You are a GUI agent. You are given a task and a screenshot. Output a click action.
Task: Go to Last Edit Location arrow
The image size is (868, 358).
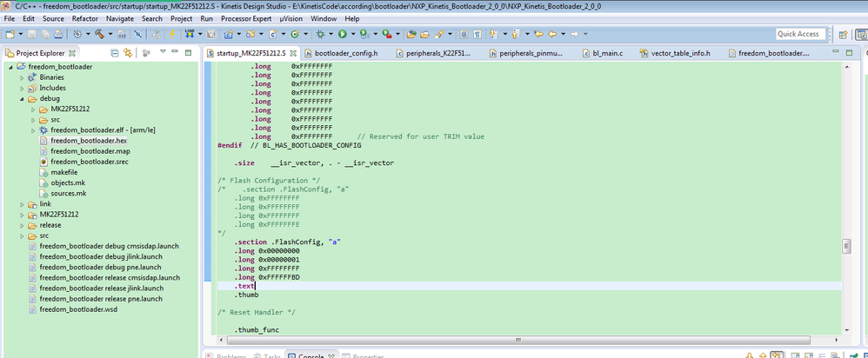coord(538,34)
